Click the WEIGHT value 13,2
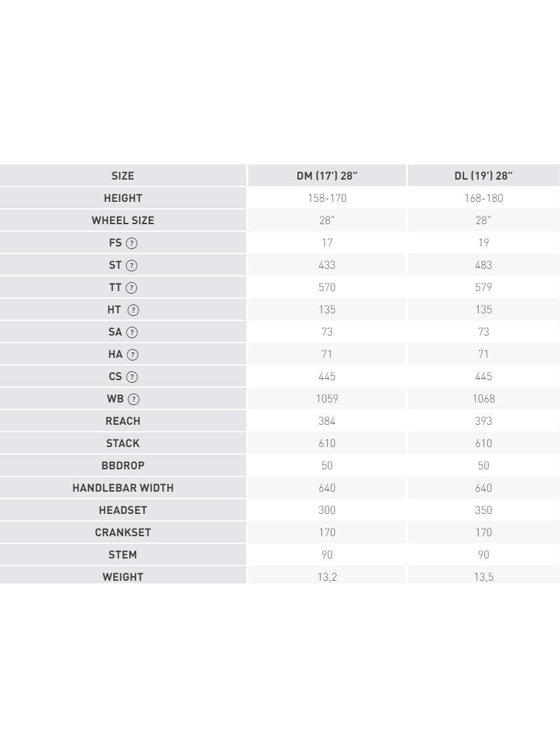The image size is (560, 747). (327, 577)
